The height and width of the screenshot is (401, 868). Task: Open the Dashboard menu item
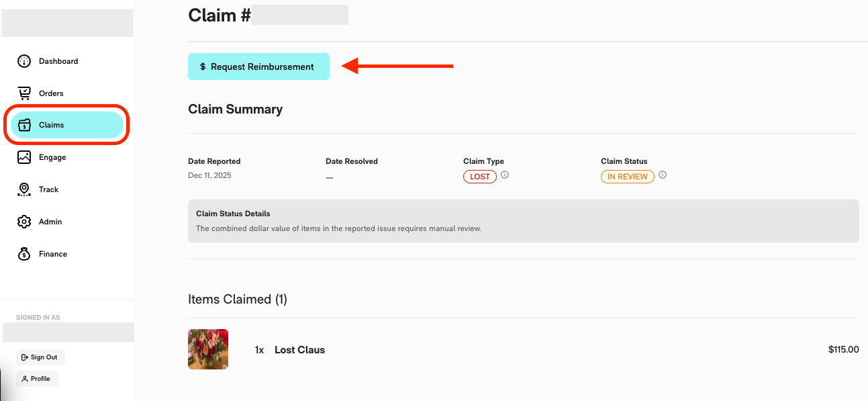pyautogui.click(x=58, y=61)
